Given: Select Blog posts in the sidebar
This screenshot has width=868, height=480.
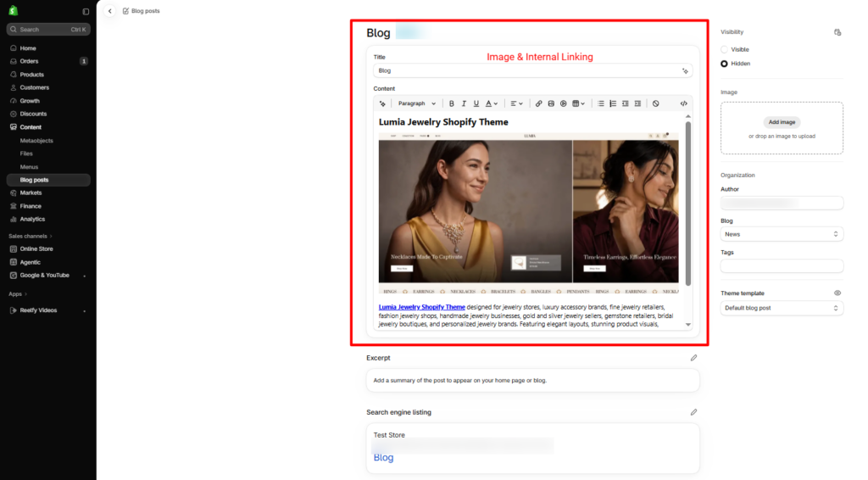Looking at the screenshot, I should pyautogui.click(x=48, y=180).
